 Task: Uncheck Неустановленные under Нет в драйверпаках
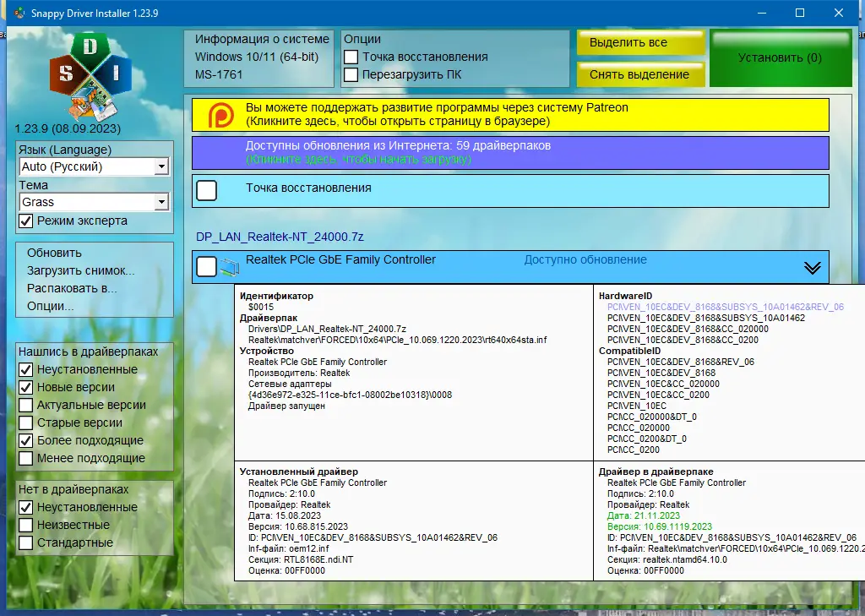pyautogui.click(x=26, y=507)
